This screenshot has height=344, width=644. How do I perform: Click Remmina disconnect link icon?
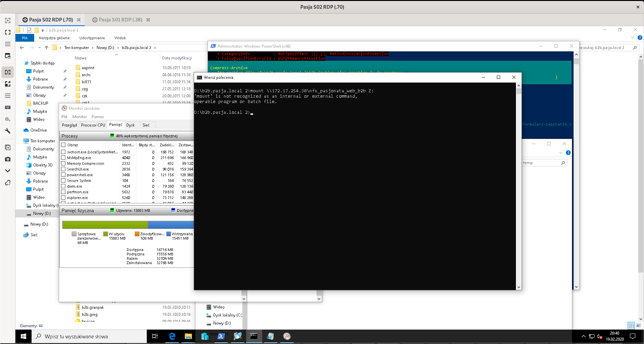click(x=8, y=183)
